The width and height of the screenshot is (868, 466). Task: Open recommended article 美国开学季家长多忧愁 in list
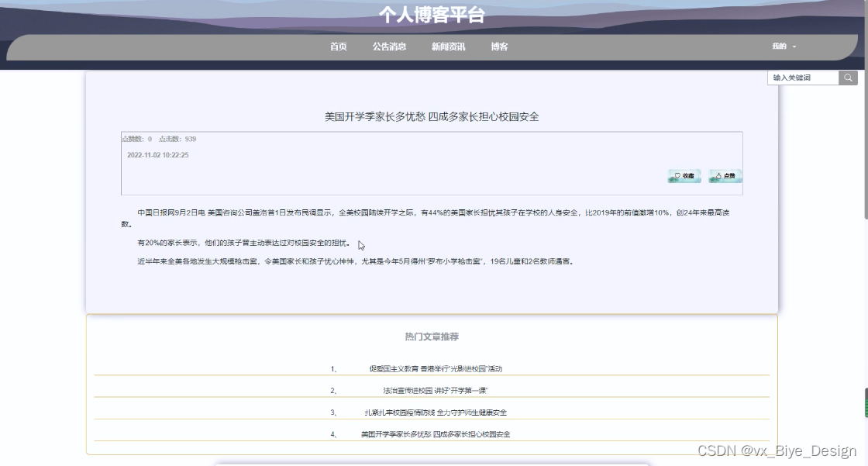(x=436, y=434)
